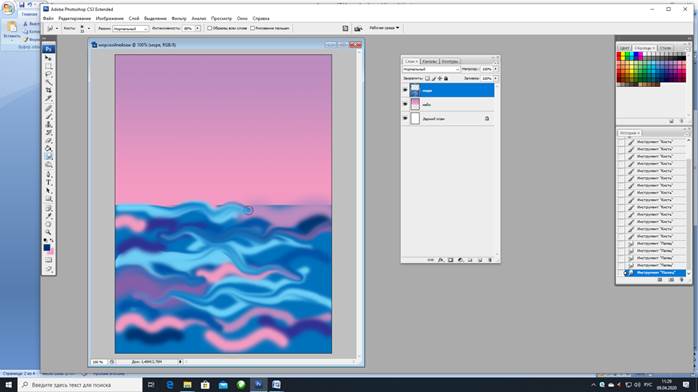Viewport: 698px width, 392px height.
Task: Select the Pen tool
Action: tap(49, 174)
